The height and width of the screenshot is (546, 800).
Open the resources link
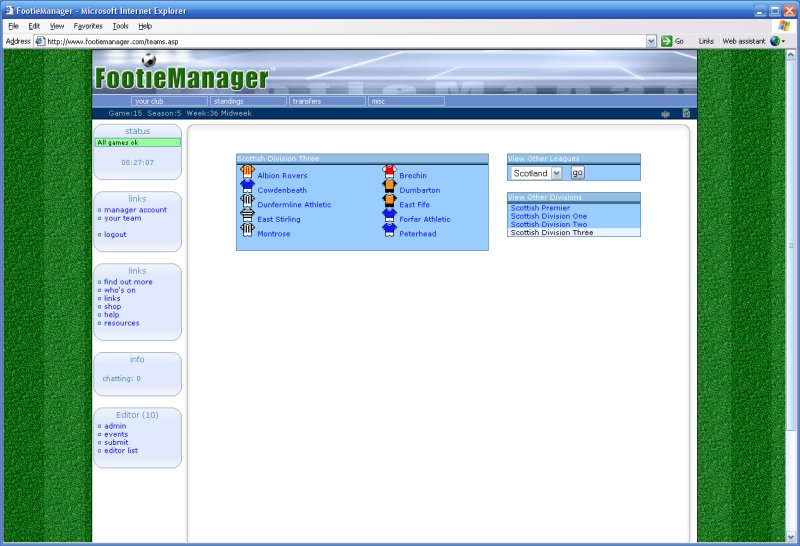pos(121,323)
